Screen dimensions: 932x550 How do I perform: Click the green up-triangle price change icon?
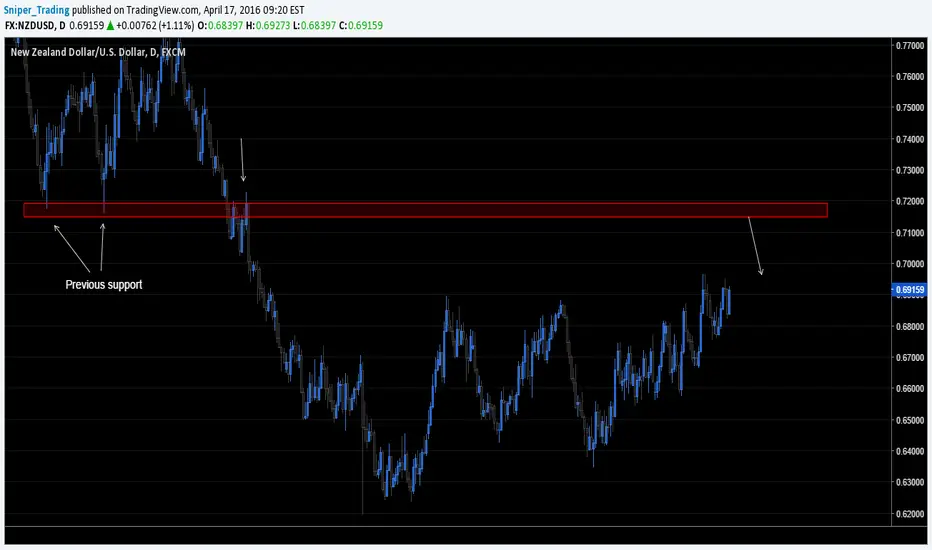pyautogui.click(x=110, y=26)
